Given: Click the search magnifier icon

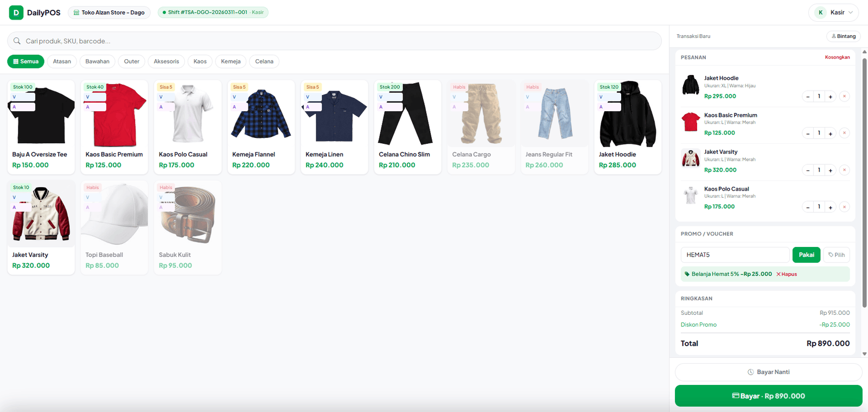Looking at the screenshot, I should [17, 41].
